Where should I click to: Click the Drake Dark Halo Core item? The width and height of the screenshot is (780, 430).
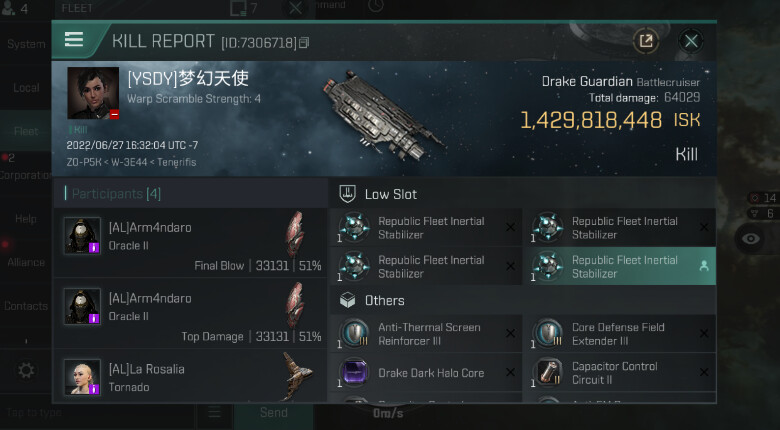click(425, 373)
